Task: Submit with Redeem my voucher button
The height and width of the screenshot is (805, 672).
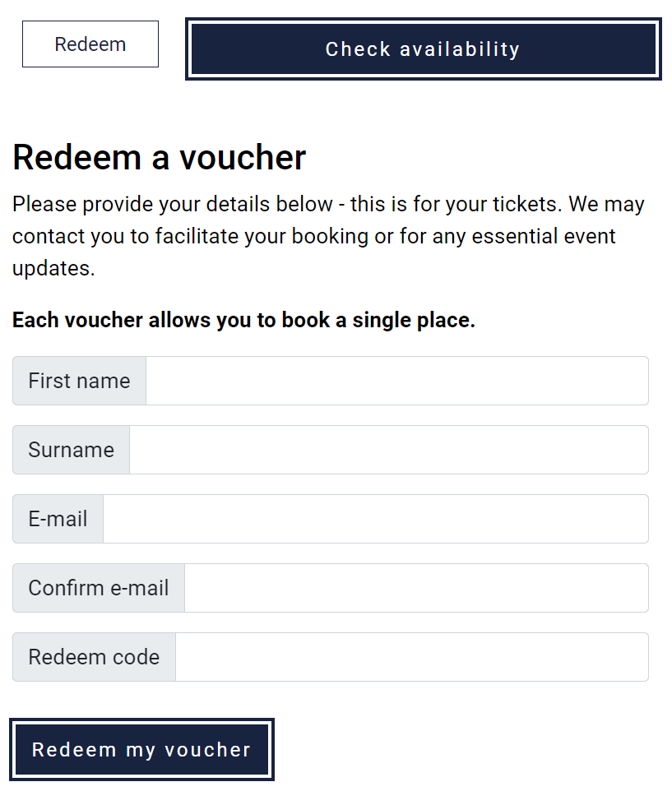Action: 141,750
